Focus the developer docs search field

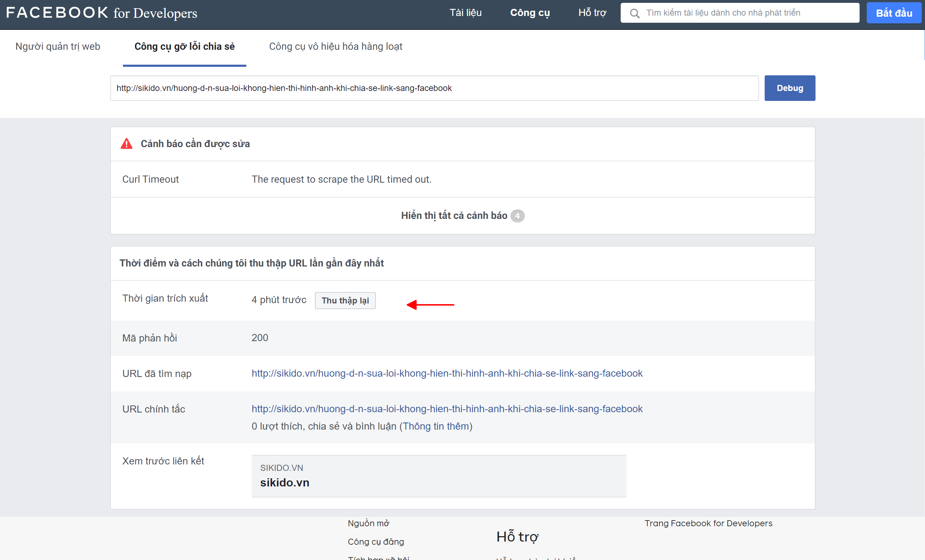coord(739,13)
